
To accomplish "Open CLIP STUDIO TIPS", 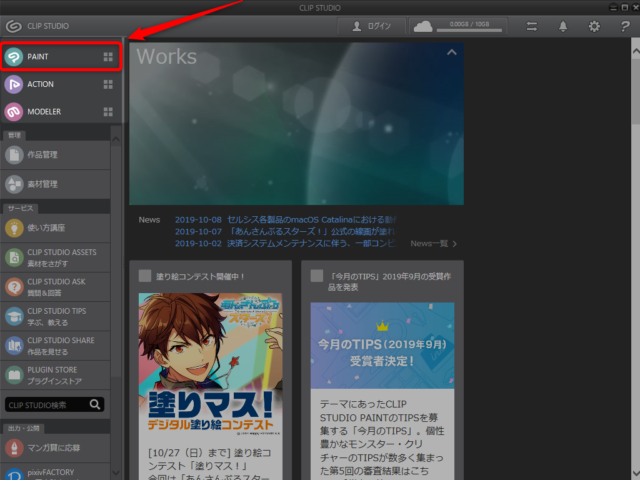I will 55,316.
